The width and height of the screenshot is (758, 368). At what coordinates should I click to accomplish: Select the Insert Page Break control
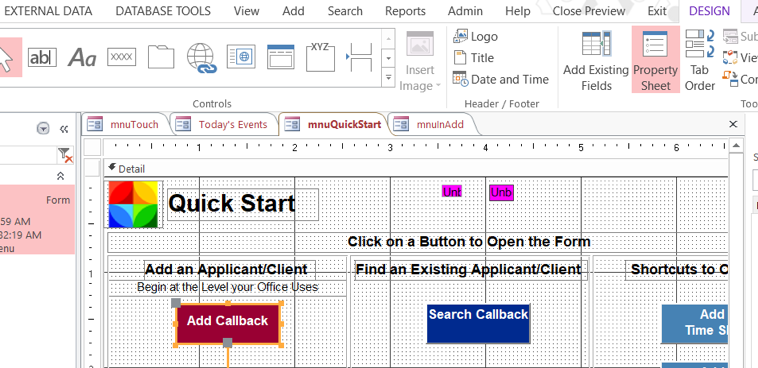point(360,58)
